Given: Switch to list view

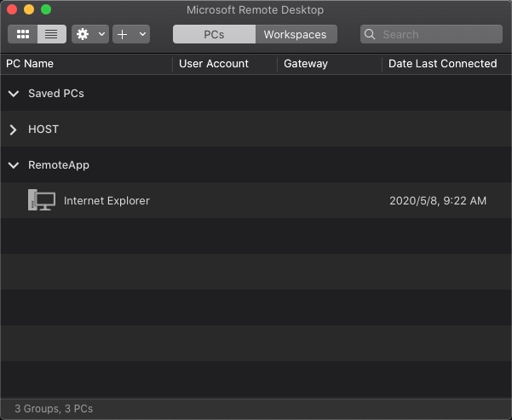Looking at the screenshot, I should click(x=52, y=34).
